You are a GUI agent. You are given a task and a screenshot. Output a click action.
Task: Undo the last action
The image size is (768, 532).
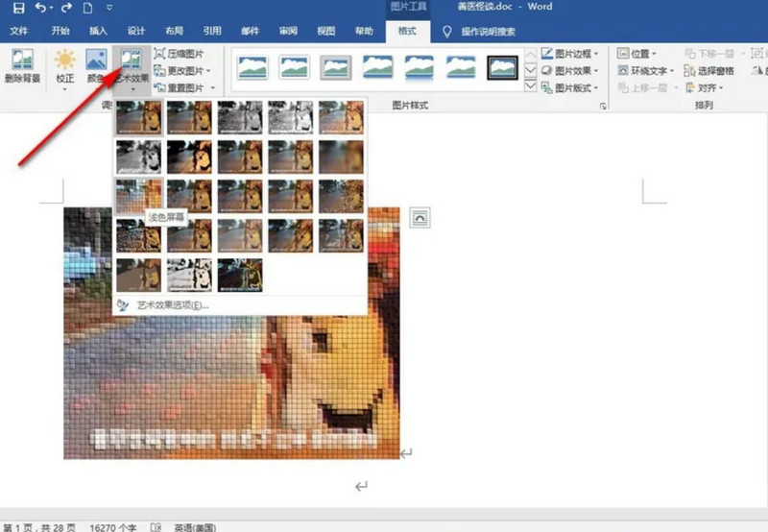click(40, 8)
